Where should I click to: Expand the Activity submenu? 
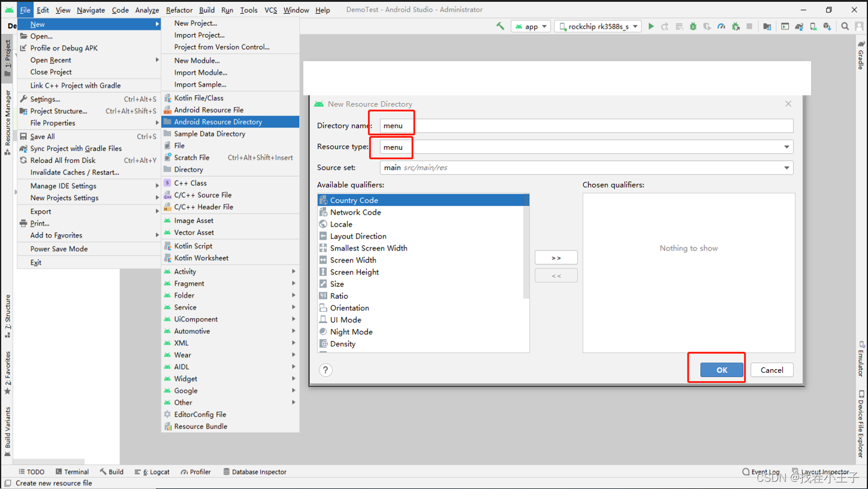point(230,271)
